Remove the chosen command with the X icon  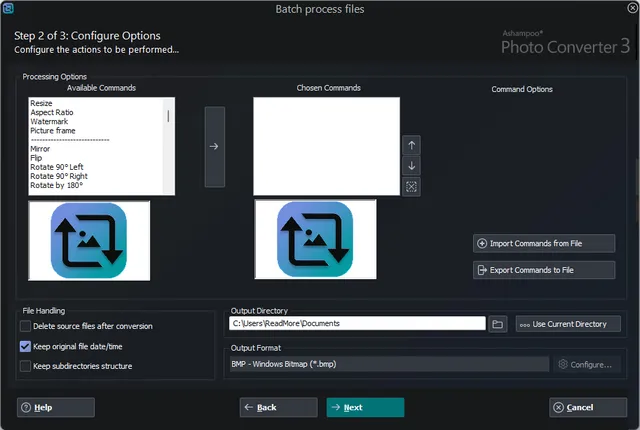pos(412,187)
